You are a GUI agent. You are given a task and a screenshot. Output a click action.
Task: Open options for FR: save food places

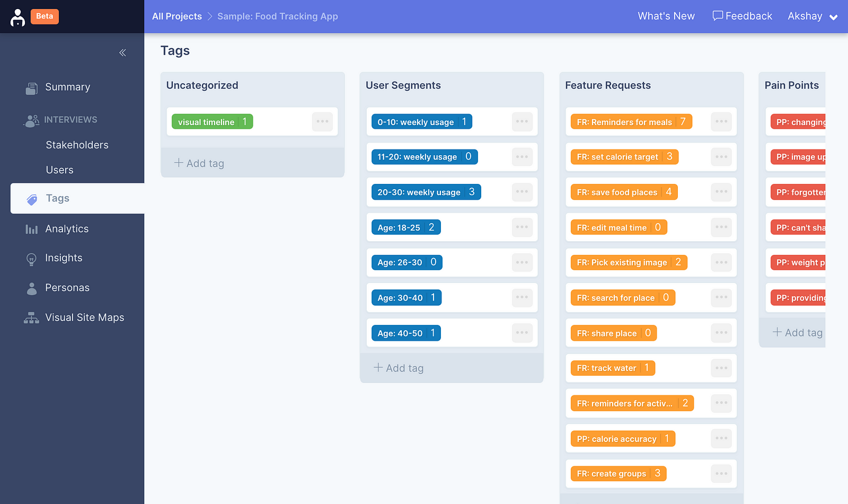721,191
